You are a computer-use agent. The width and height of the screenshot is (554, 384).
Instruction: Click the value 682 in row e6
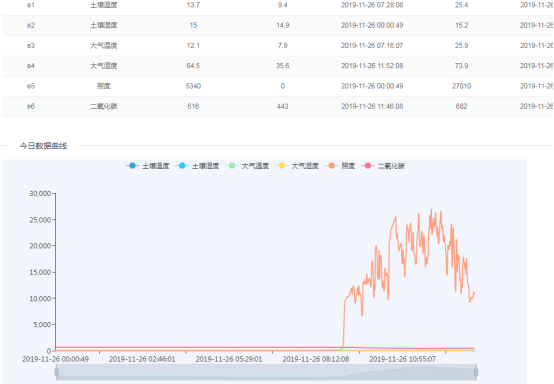pos(461,106)
